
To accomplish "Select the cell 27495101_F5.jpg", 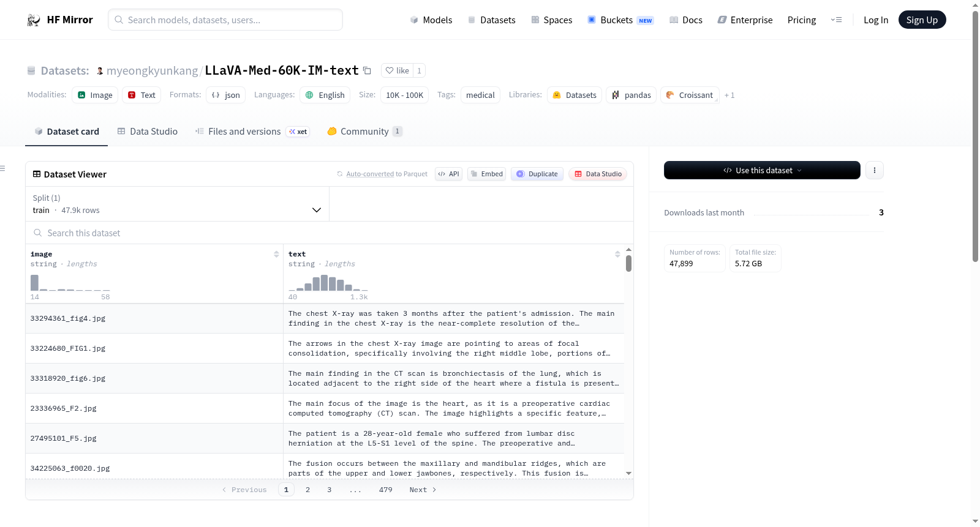I will pos(154,438).
